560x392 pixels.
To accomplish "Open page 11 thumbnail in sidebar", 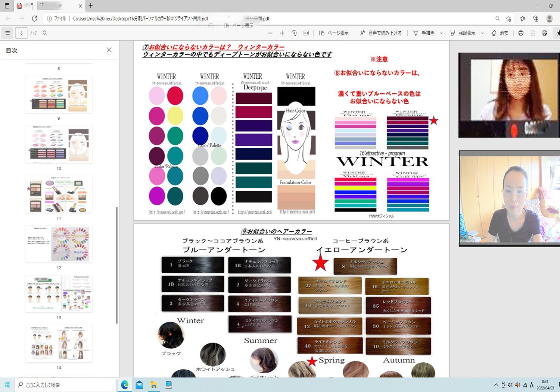I will (x=59, y=194).
